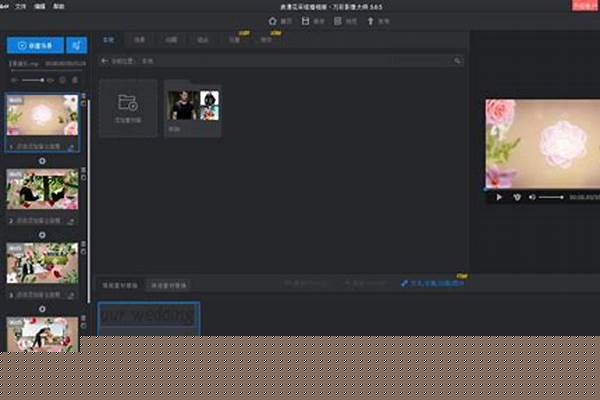Select the third media library tab
This screenshot has height=400, width=600.
[x=171, y=40]
